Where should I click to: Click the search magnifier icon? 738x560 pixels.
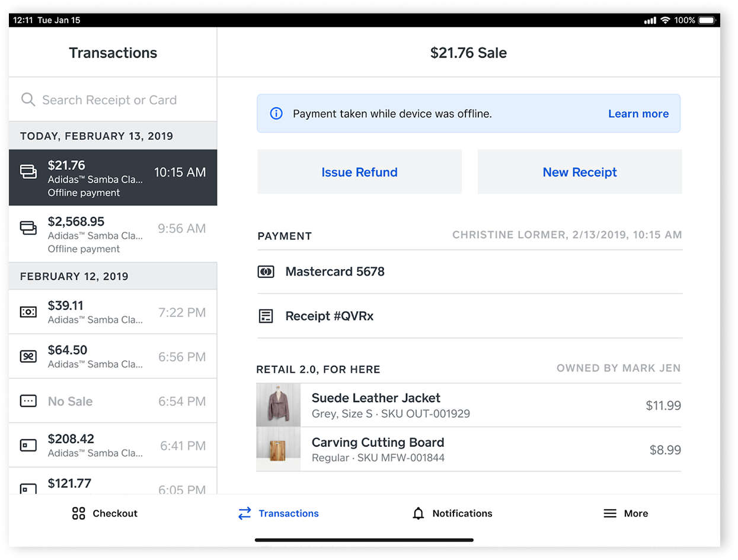click(x=28, y=100)
